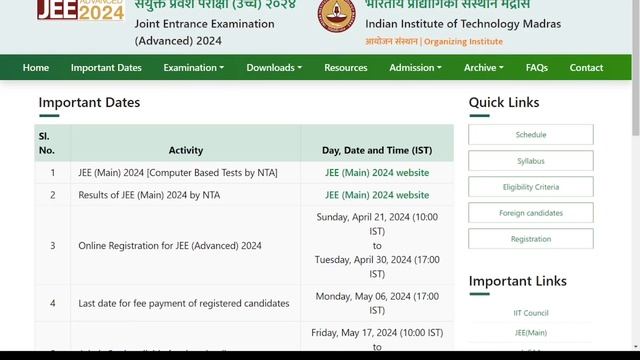This screenshot has width=640, height=360.
Task: Click 'JEE (Main) 2024 [Computer Based Tests by NTA]' cell
Action: tap(186, 173)
